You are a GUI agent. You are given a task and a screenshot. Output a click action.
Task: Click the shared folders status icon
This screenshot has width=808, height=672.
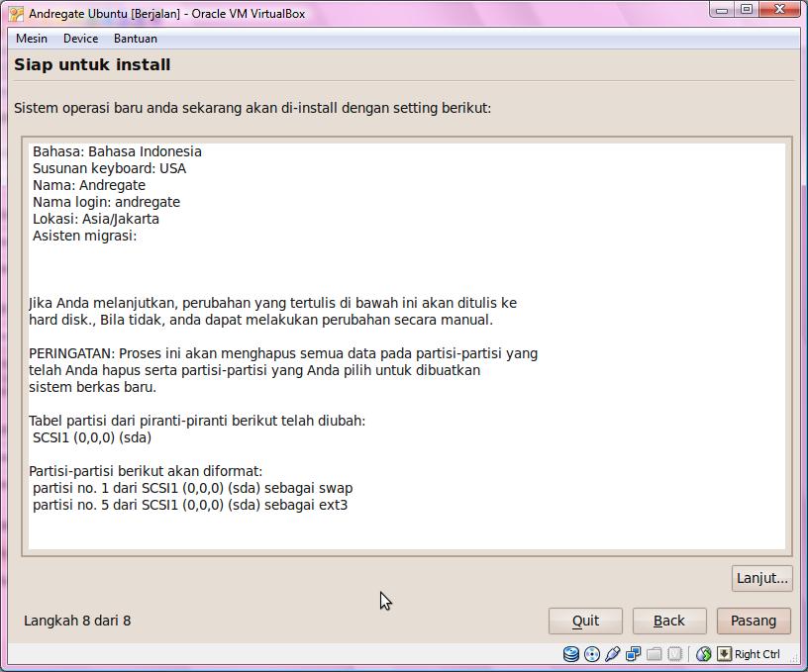tap(654, 654)
